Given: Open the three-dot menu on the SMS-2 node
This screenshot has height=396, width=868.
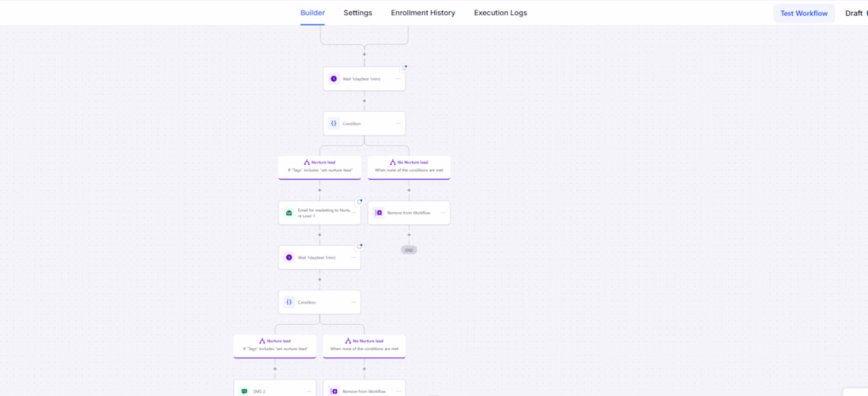Looking at the screenshot, I should pyautogui.click(x=309, y=391).
